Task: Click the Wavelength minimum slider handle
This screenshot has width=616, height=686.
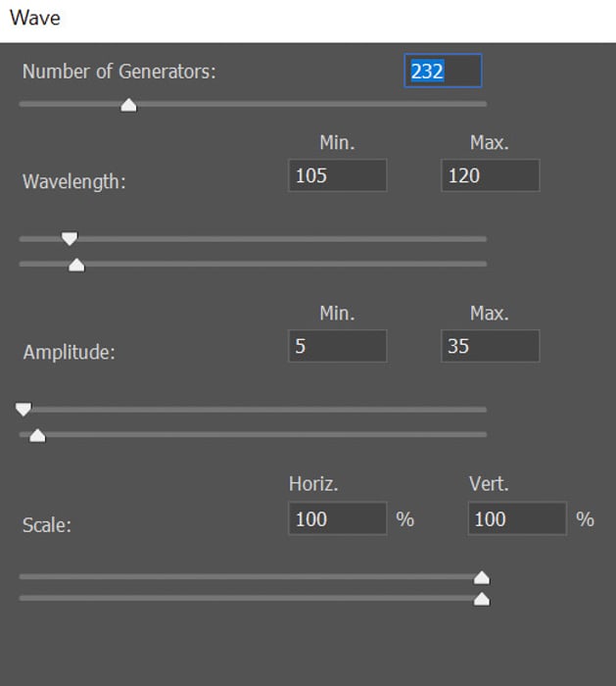Action: (x=70, y=238)
